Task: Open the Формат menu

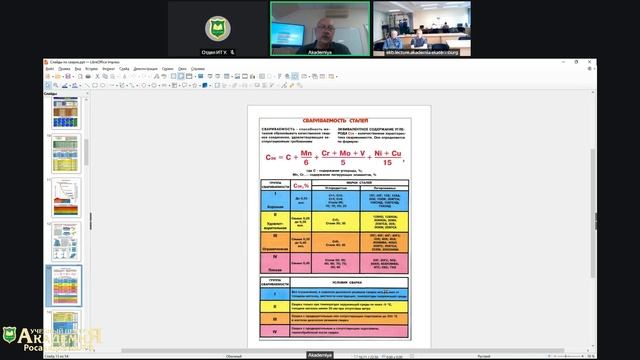Action: (x=109, y=69)
